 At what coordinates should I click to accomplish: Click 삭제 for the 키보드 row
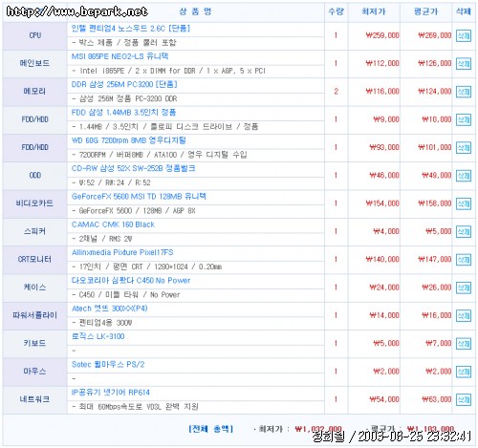tap(464, 344)
